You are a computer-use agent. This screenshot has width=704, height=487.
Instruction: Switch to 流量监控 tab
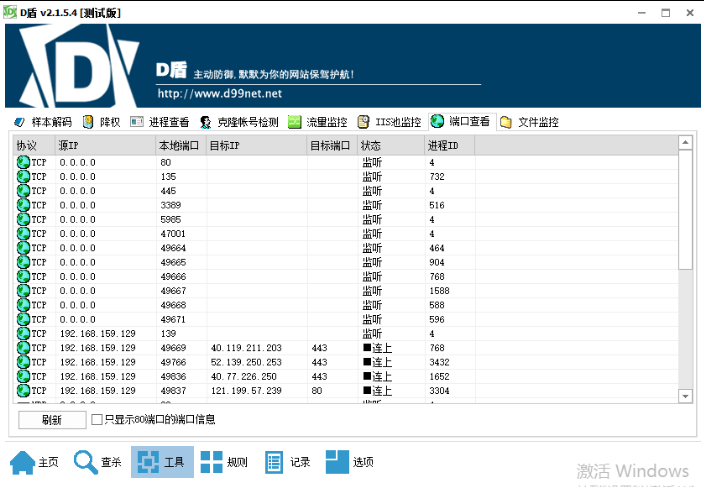point(318,122)
